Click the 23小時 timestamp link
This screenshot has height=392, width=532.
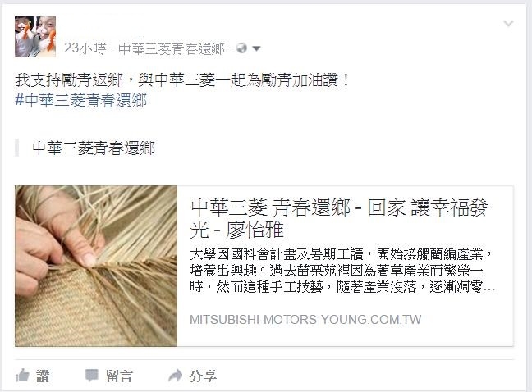coord(85,48)
